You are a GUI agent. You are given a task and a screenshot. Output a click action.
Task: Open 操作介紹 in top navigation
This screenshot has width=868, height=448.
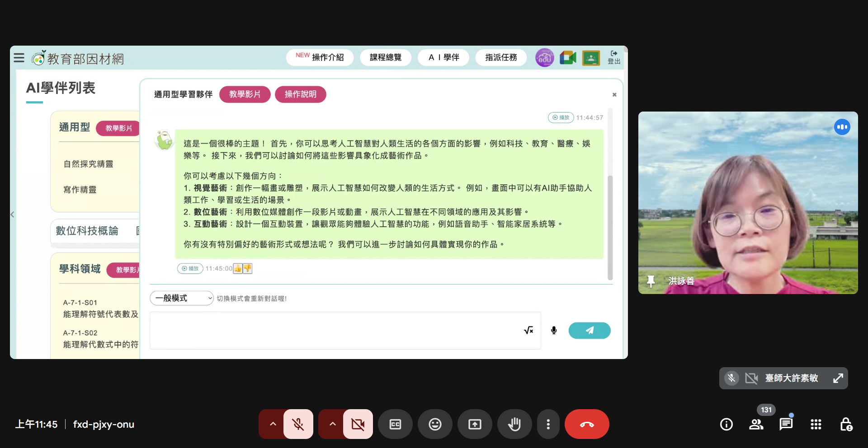click(320, 57)
